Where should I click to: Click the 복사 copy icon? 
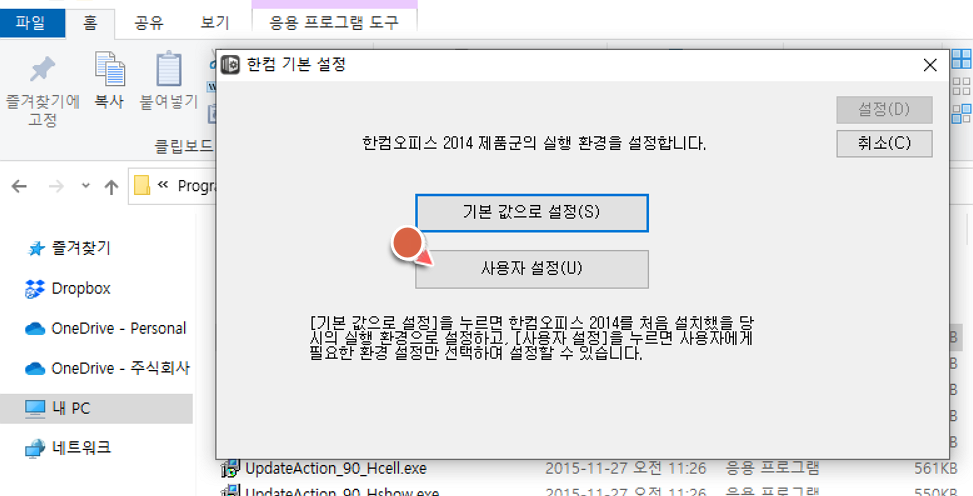[x=110, y=69]
